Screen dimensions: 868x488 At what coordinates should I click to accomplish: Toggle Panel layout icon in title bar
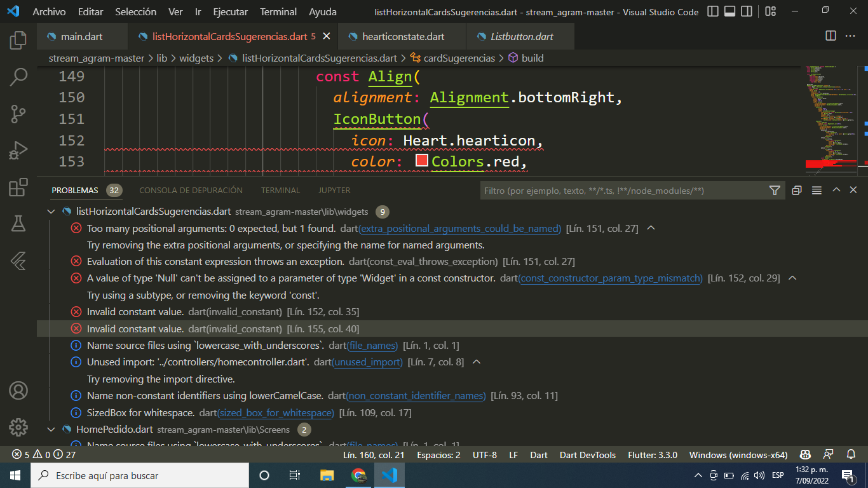tap(730, 11)
